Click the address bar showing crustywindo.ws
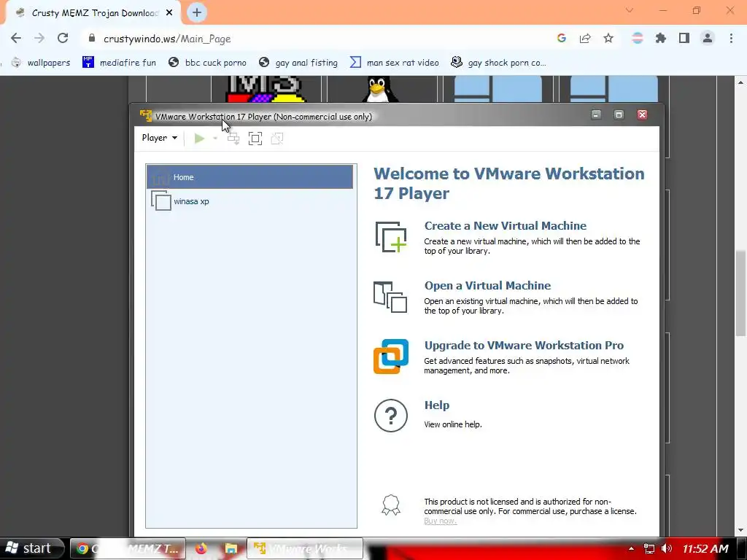The width and height of the screenshot is (747, 560). (167, 39)
